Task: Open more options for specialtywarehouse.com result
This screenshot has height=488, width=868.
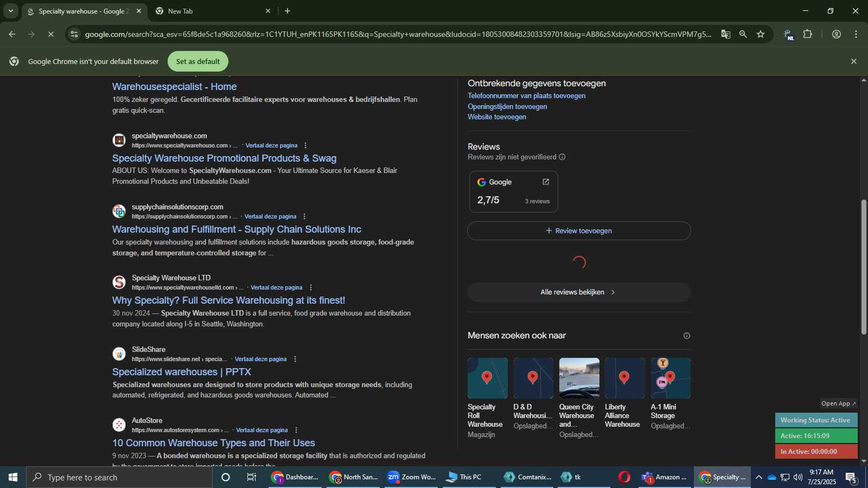Action: 305,145
